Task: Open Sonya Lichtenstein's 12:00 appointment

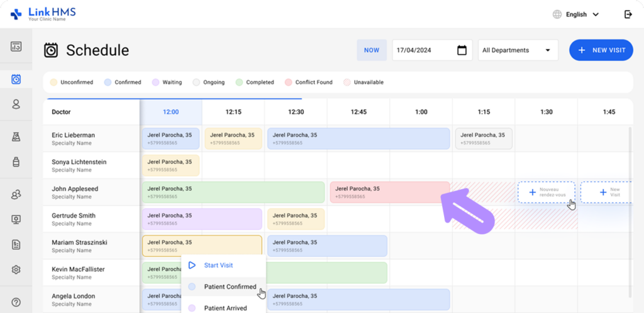Action: coord(171,165)
